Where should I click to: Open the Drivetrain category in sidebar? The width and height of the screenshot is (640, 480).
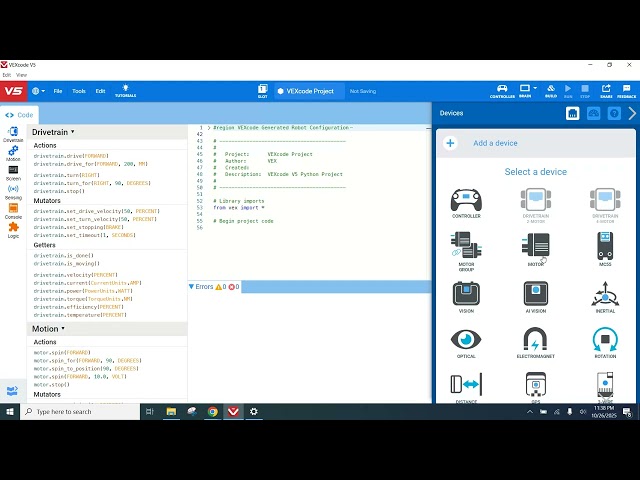coord(13,134)
